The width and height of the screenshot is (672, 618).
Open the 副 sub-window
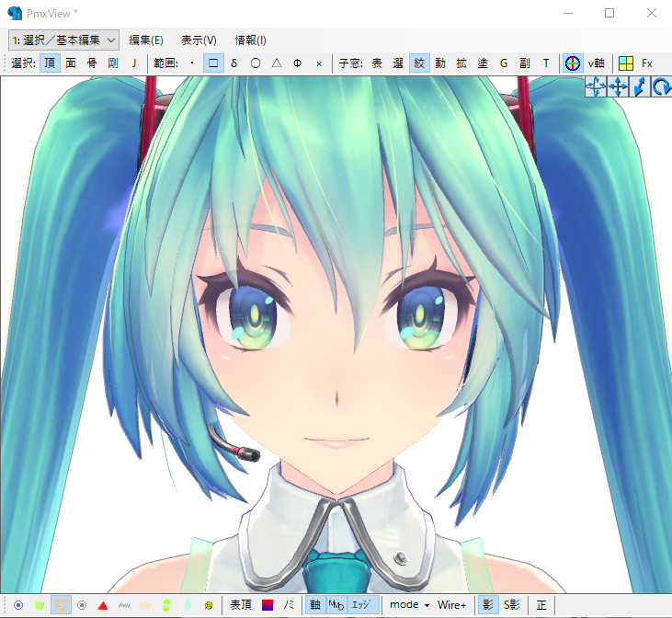point(525,63)
